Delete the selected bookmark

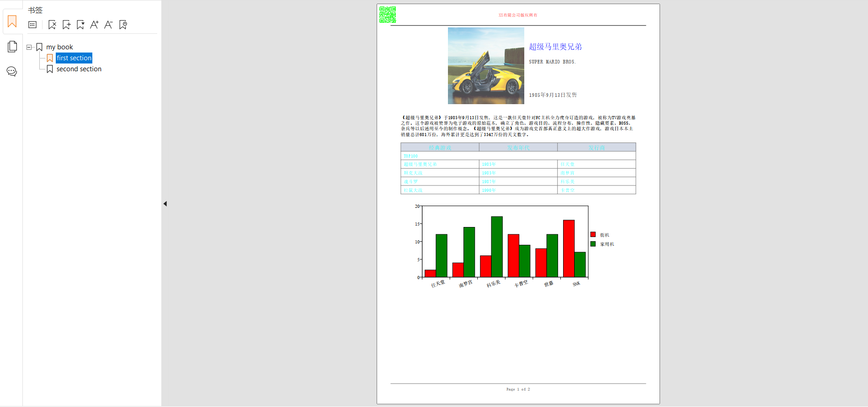click(x=52, y=25)
